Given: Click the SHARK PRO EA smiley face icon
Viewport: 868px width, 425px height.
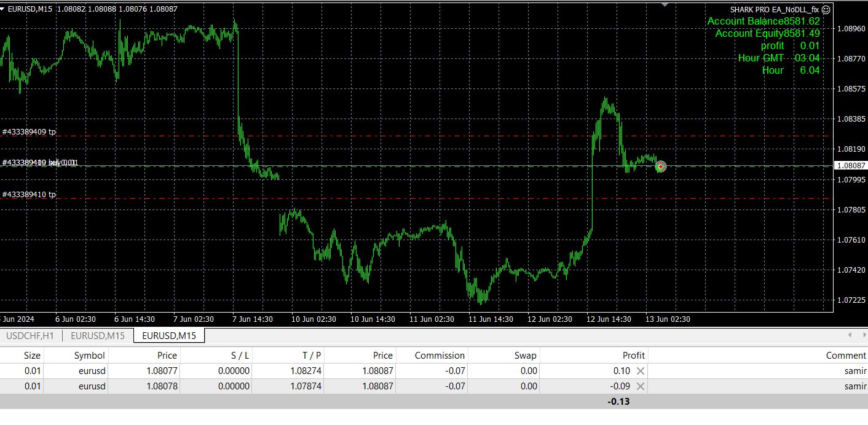Looking at the screenshot, I should coord(826,9).
